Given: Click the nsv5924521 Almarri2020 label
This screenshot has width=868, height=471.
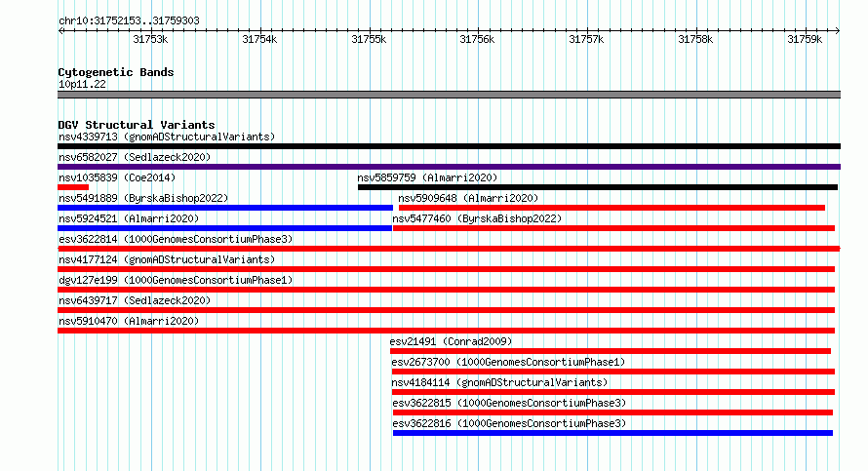Looking at the screenshot, I should tap(129, 218).
